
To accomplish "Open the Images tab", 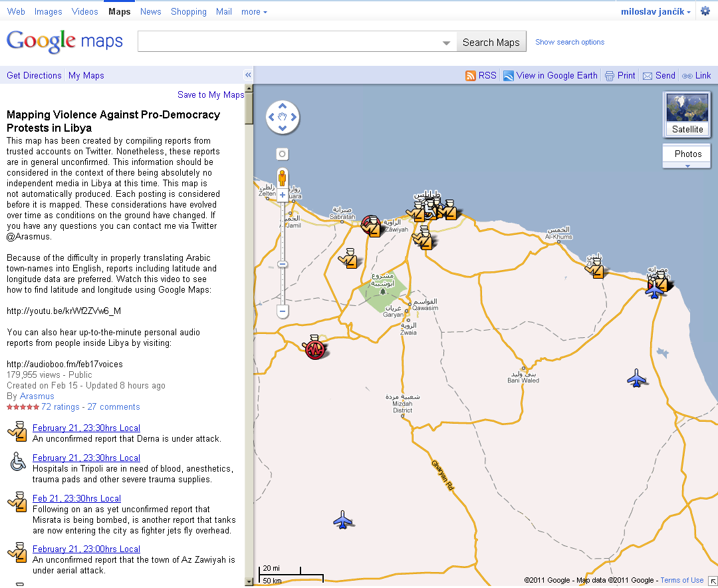I will pyautogui.click(x=48, y=12).
